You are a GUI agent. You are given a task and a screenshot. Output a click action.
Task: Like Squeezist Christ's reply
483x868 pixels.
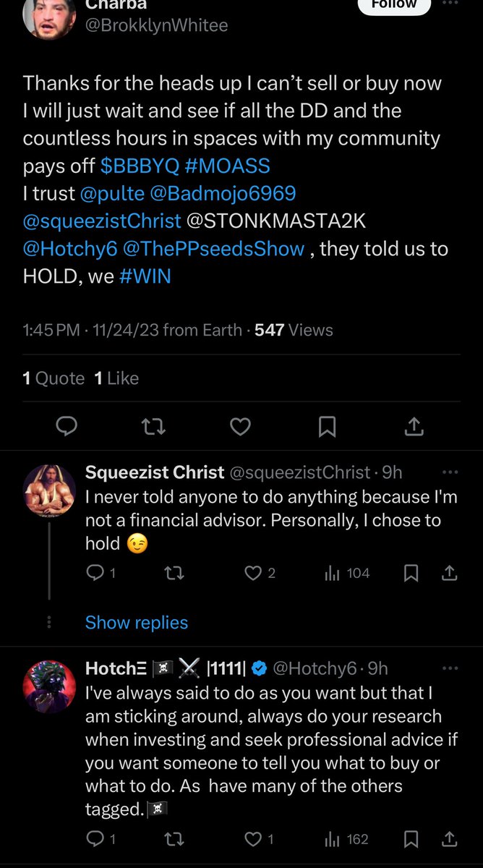click(x=253, y=574)
